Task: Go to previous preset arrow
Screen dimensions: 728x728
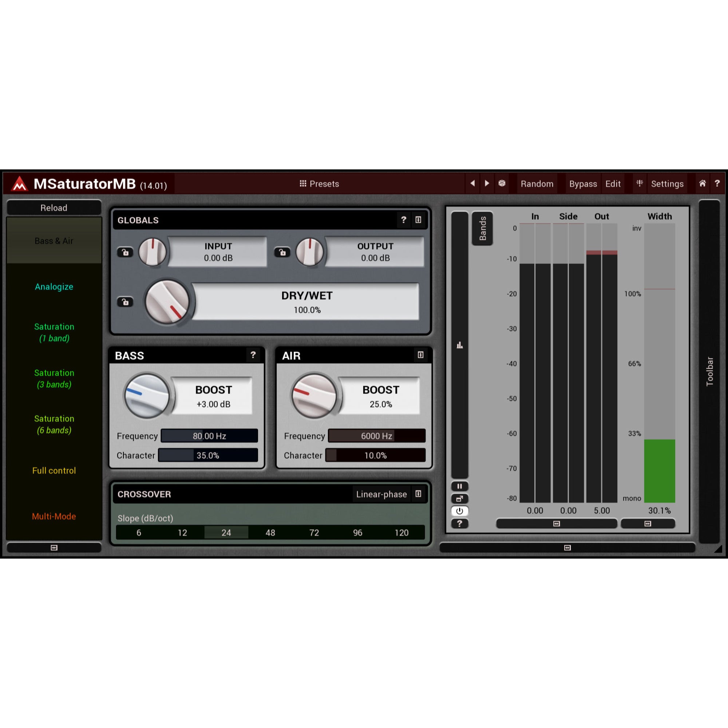Action: point(472,183)
